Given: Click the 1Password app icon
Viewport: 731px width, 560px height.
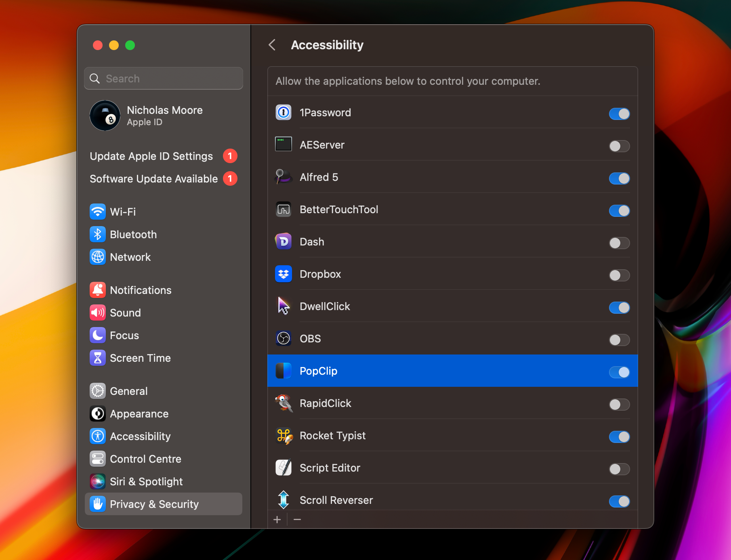Looking at the screenshot, I should (284, 113).
